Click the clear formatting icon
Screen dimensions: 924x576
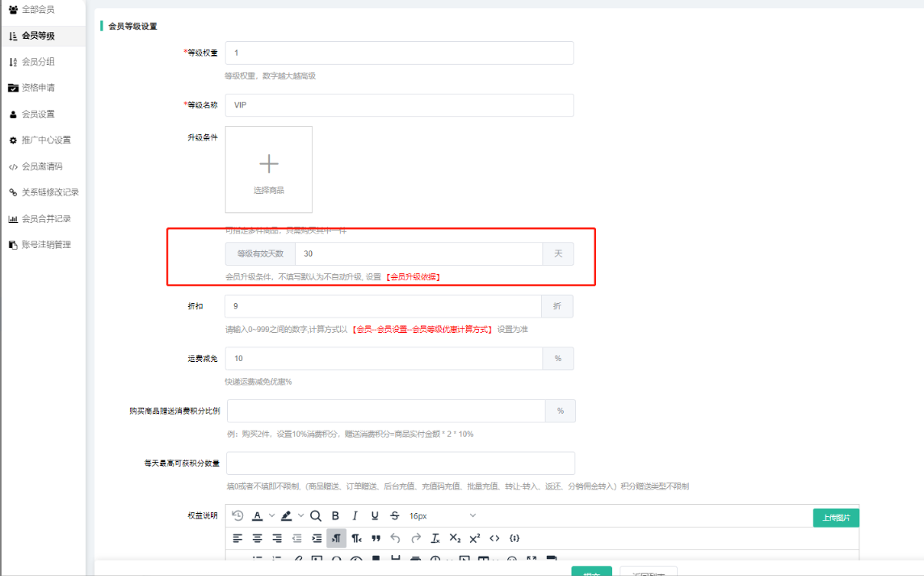coord(435,538)
